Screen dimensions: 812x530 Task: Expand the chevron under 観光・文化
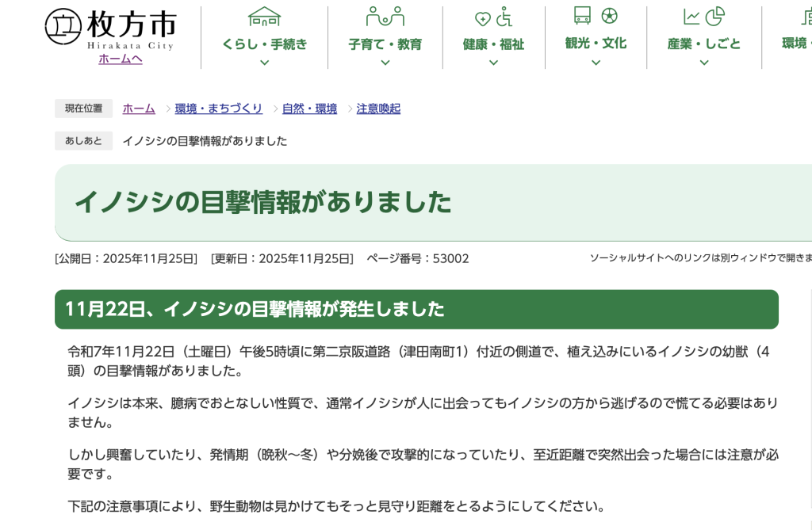[x=596, y=63]
